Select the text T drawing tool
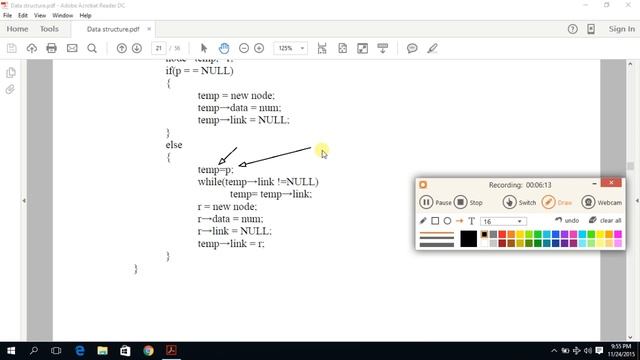 (471, 221)
